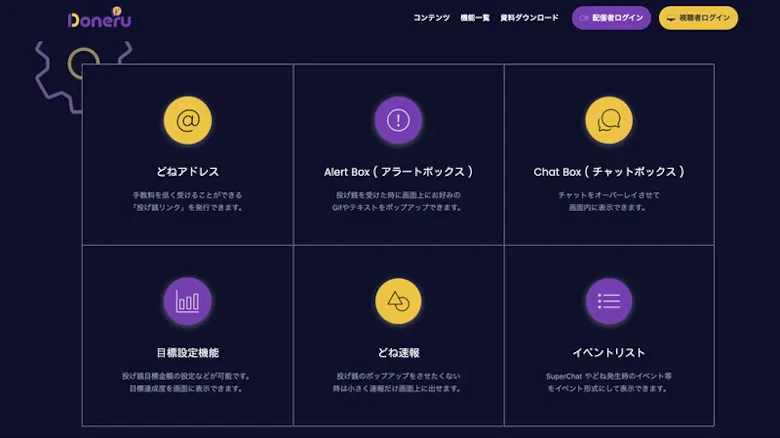Select the どねアドレス heading
The image size is (780, 438).
[187, 172]
